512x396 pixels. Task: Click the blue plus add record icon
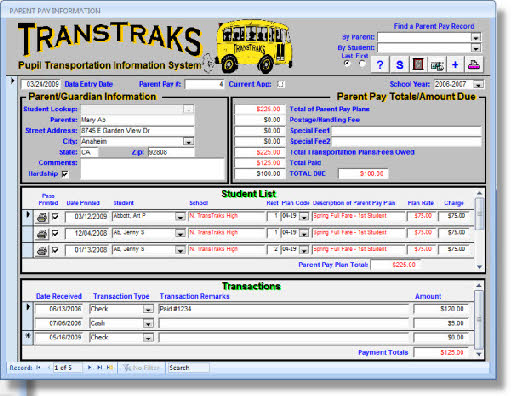(455, 64)
